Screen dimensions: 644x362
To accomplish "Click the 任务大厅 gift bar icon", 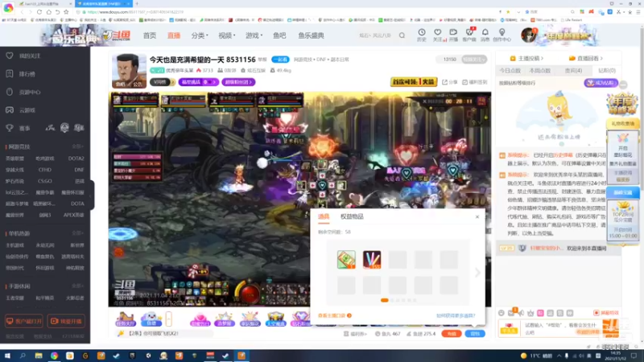I will click(x=126, y=319).
